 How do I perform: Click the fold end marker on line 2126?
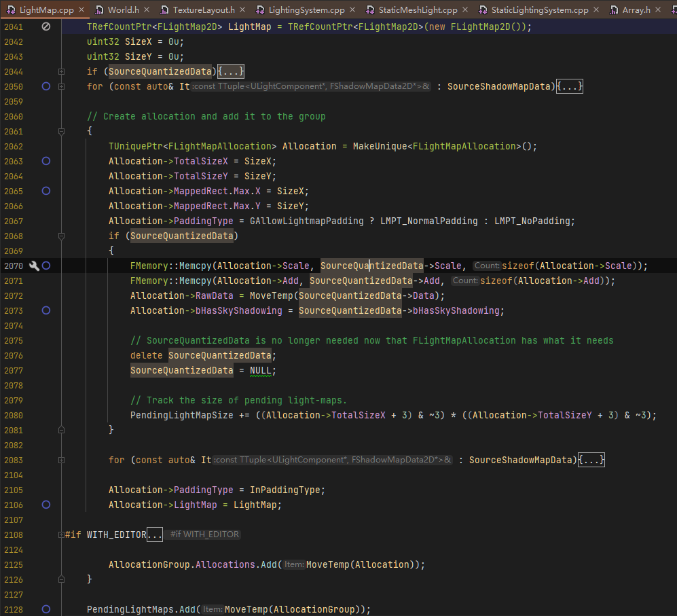coord(61,580)
